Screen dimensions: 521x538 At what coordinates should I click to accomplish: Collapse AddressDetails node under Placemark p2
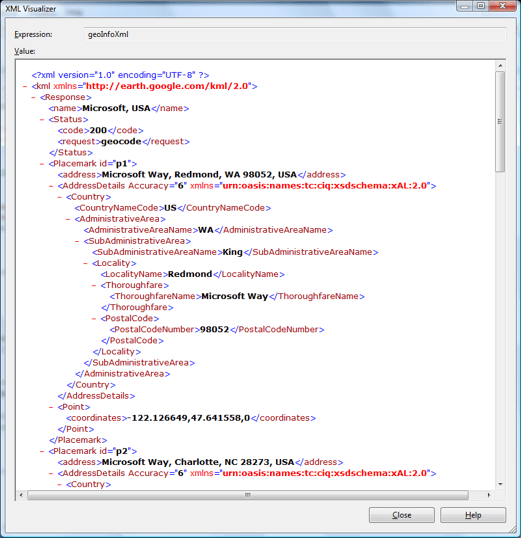51,473
